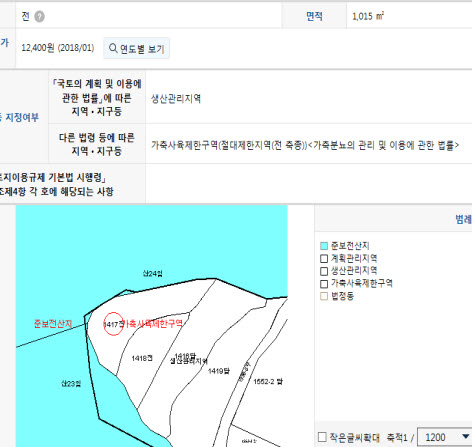
Task: Click the dropdown arrow next to scale 1200
Action: coord(466,437)
